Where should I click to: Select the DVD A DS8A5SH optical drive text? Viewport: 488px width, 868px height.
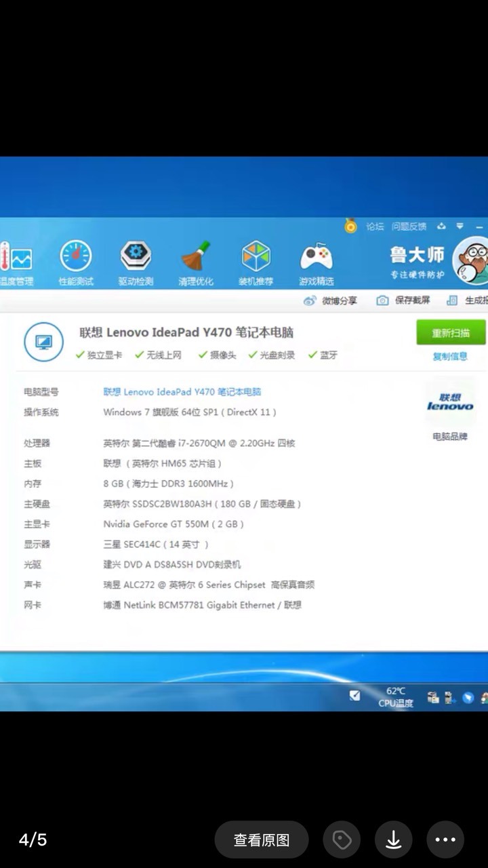coord(172,565)
